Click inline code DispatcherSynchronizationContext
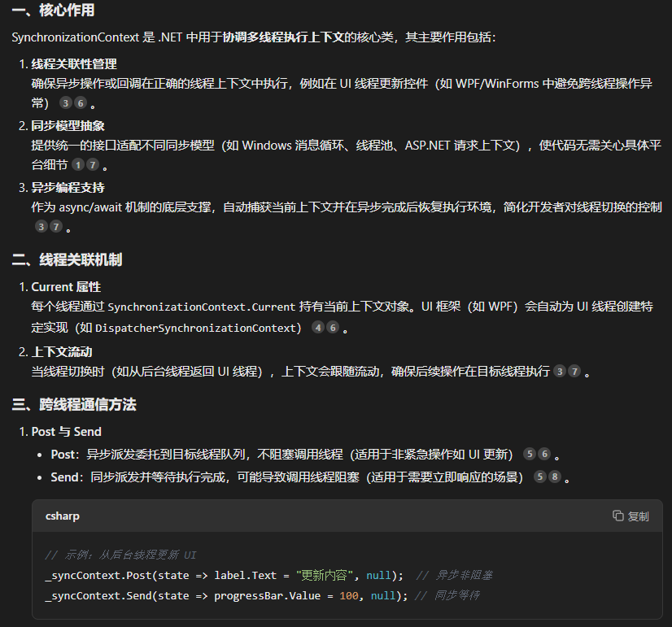 click(196, 328)
